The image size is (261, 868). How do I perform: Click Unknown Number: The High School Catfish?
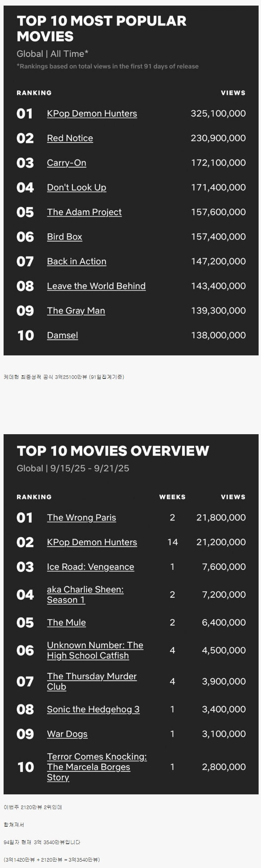point(95,650)
